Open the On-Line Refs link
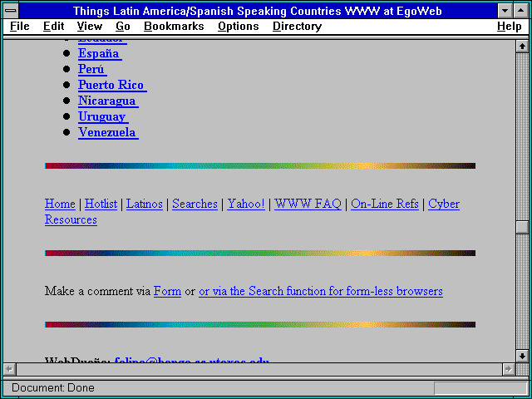Viewport: 532px width, 399px height. click(385, 204)
